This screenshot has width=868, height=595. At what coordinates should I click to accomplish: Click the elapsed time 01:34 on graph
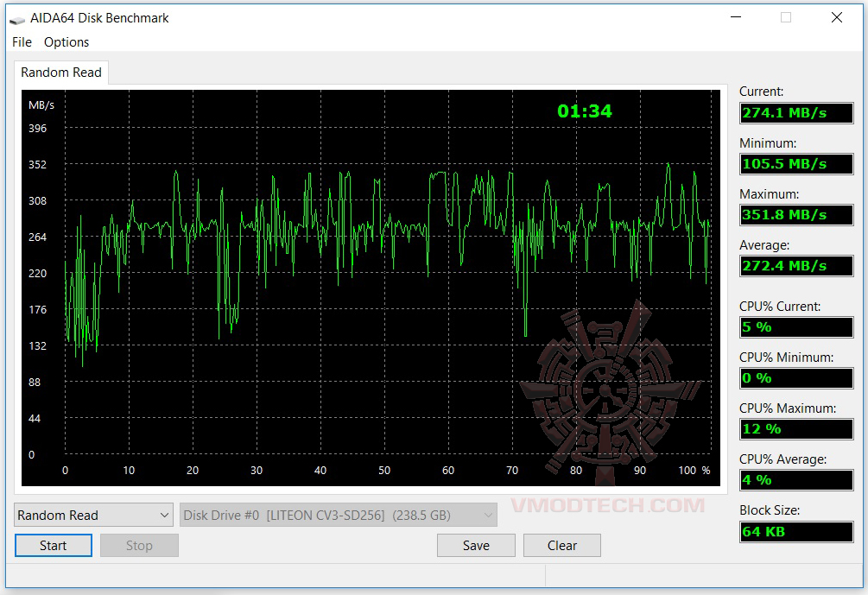click(x=585, y=111)
